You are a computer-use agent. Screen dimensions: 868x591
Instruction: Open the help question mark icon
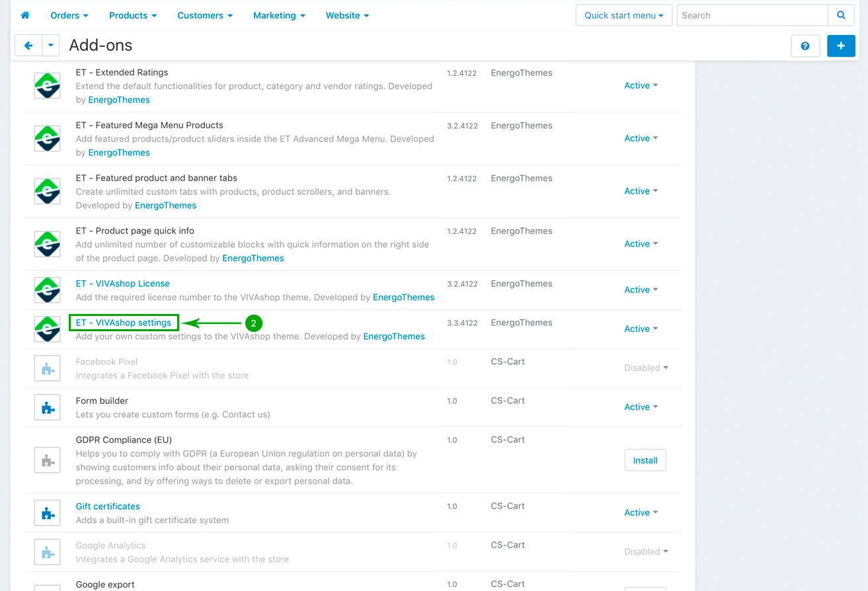click(805, 46)
